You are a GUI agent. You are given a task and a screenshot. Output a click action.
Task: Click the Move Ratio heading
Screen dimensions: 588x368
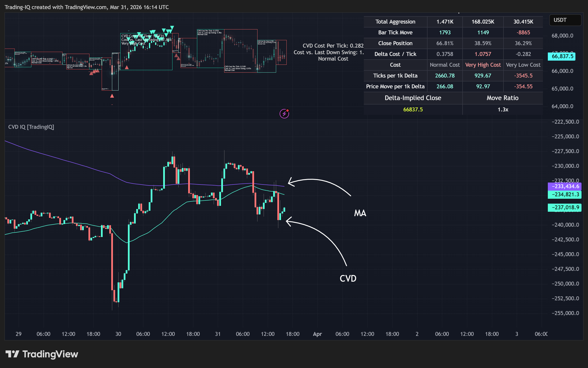(502, 98)
